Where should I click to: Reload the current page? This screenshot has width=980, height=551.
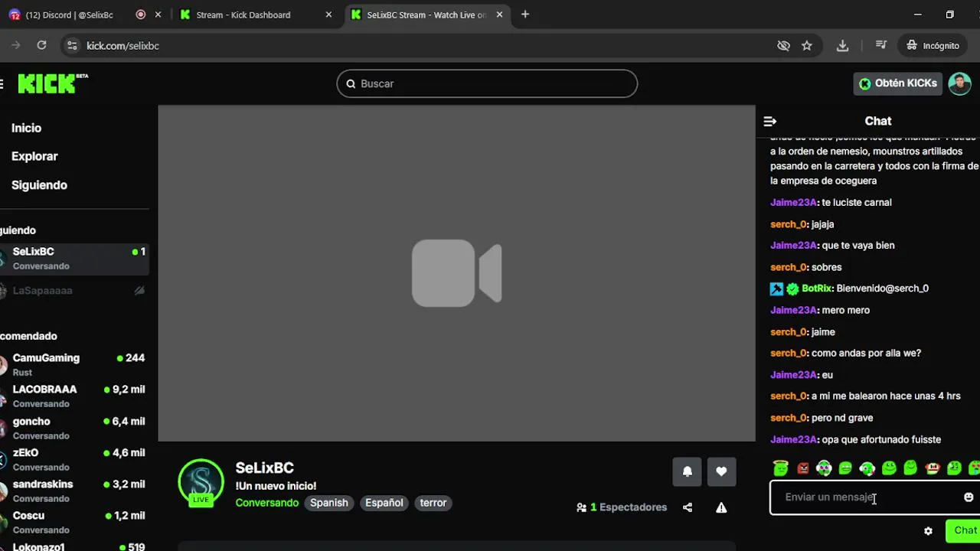pos(41,46)
